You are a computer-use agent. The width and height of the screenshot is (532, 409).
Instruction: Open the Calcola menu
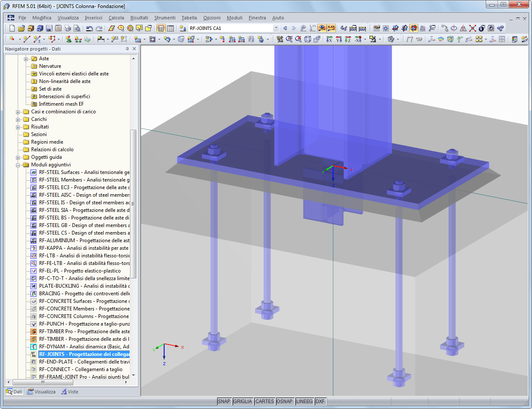[116, 18]
